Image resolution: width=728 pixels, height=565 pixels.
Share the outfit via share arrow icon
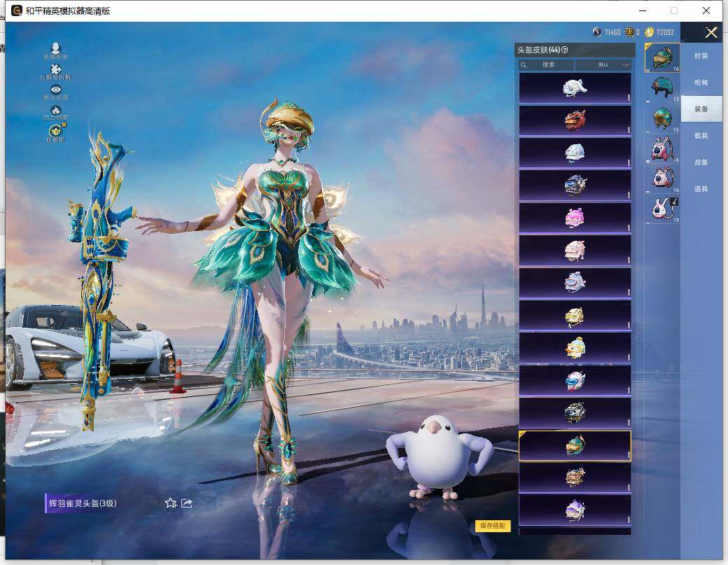pyautogui.click(x=187, y=503)
